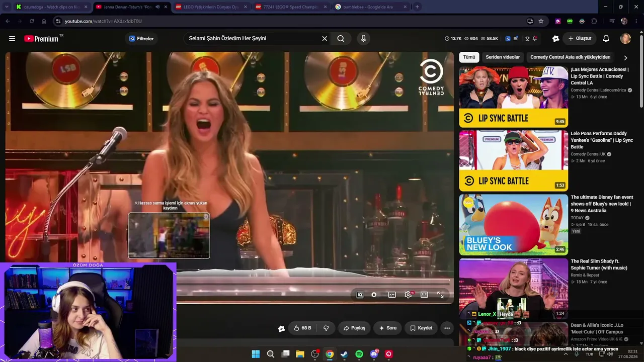Expand the tab search dropdown
644x362 pixels.
point(6,7)
